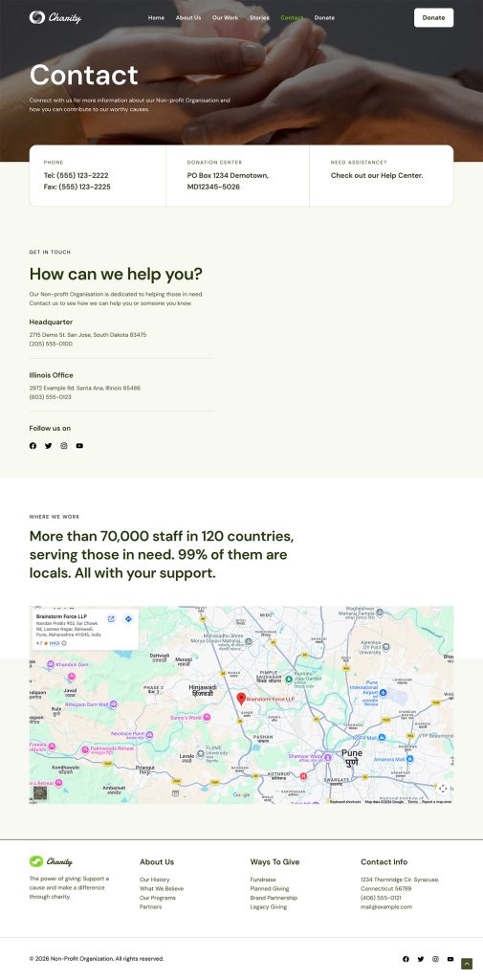Open Instagram icon under Follow us on
The image size is (483, 980).
(64, 446)
